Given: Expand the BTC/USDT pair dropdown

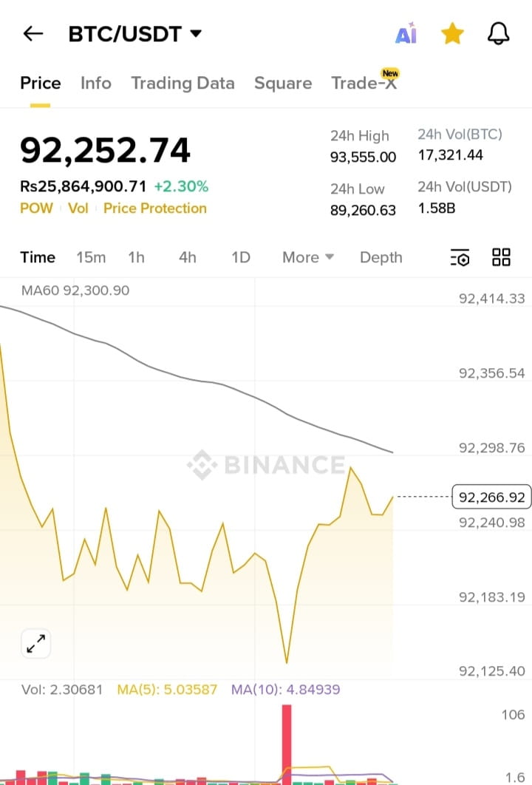Looking at the screenshot, I should pos(196,34).
